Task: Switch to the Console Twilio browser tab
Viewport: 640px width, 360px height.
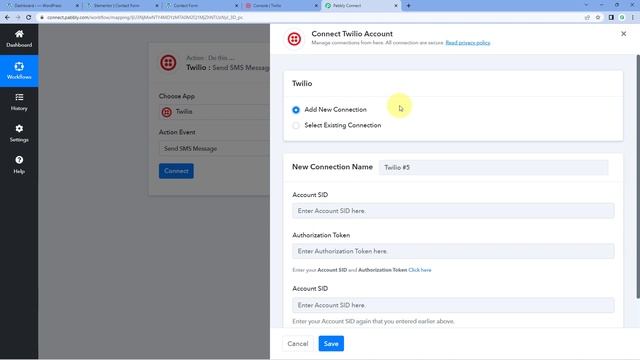Action: click(x=281, y=6)
